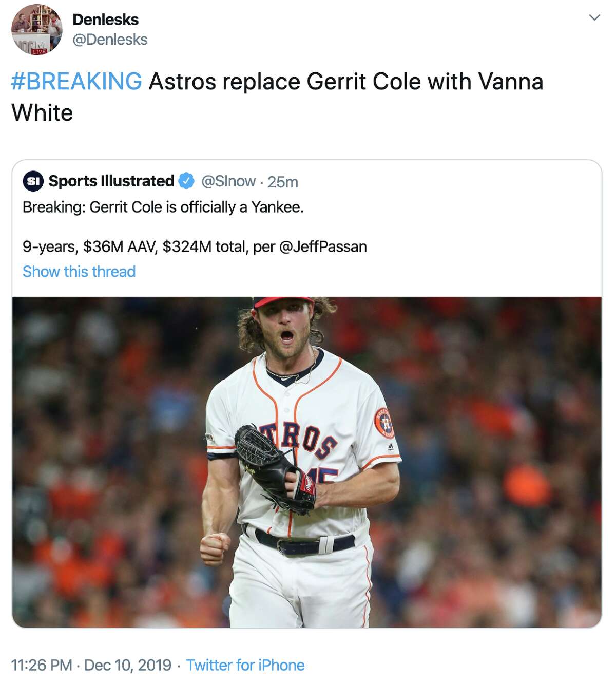Click the Sports Illustrated SI logo icon
616x683 pixels.
coord(32,181)
